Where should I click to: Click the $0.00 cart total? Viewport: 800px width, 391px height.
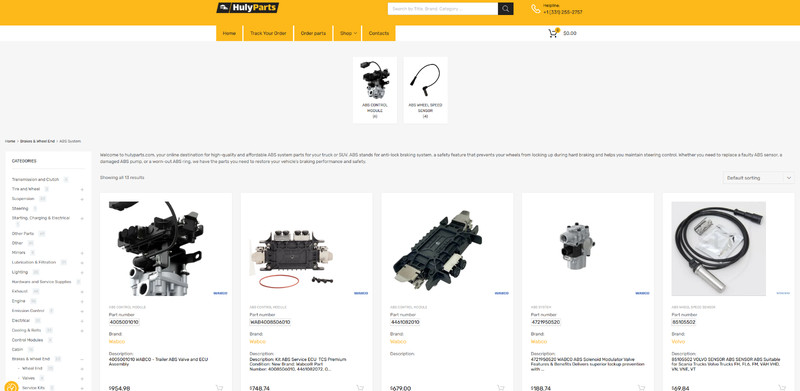(570, 33)
